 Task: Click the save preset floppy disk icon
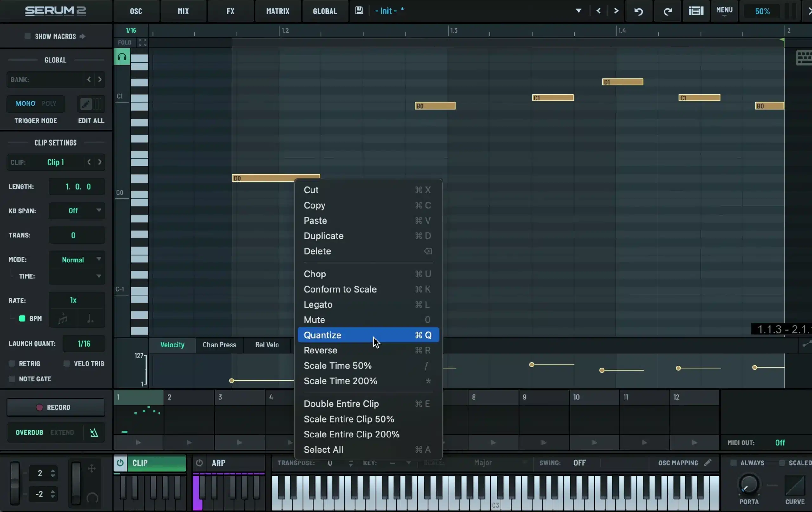359,10
